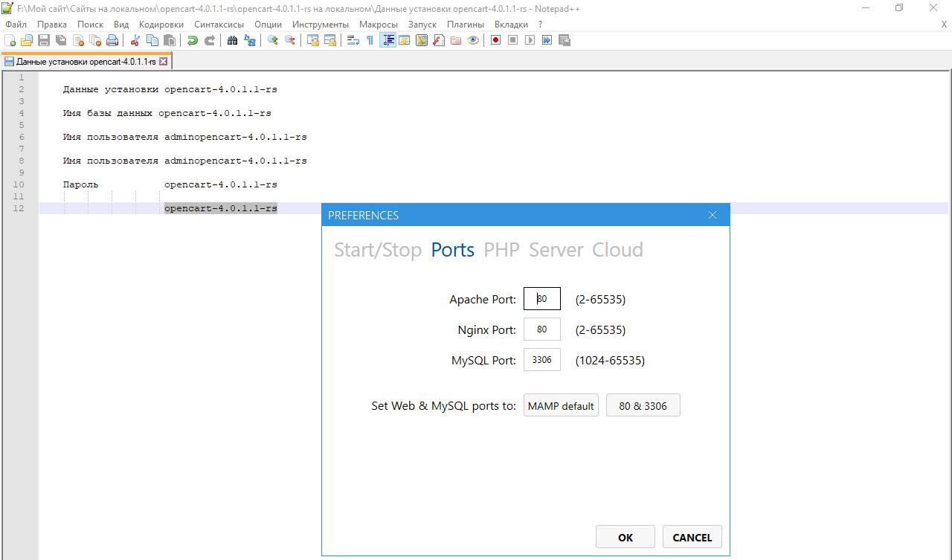Click the MySQL Port input field
Image resolution: width=952 pixels, height=560 pixels.
click(x=541, y=360)
